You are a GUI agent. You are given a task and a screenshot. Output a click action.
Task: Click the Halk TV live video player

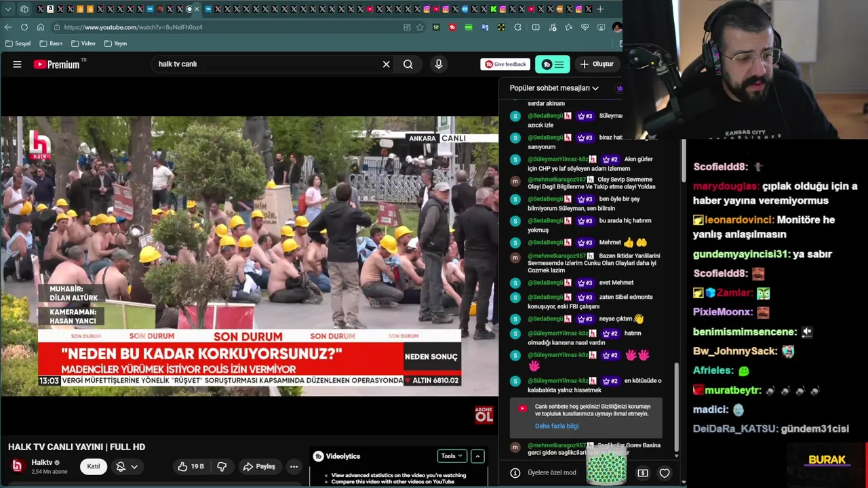coord(249,256)
